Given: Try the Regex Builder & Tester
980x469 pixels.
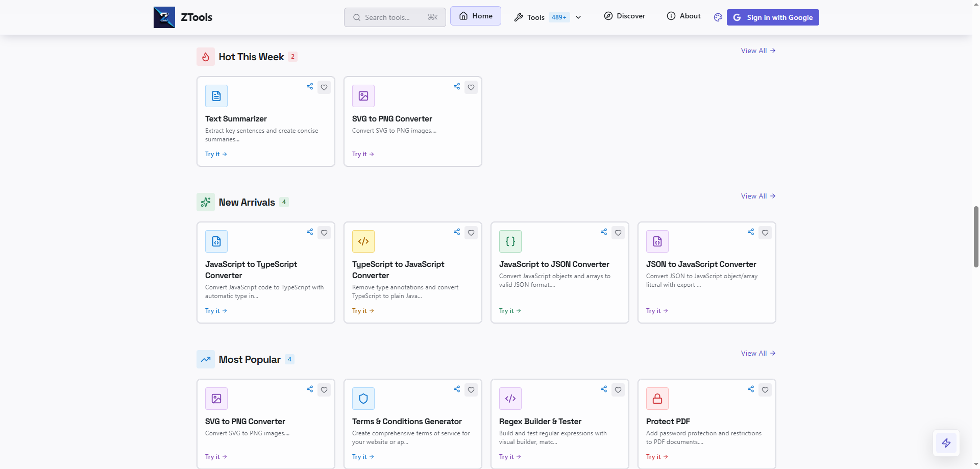Looking at the screenshot, I should tap(510, 457).
